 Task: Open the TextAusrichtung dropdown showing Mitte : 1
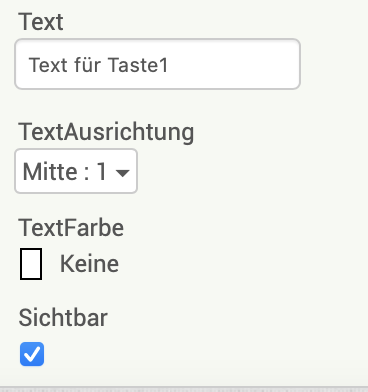76,171
